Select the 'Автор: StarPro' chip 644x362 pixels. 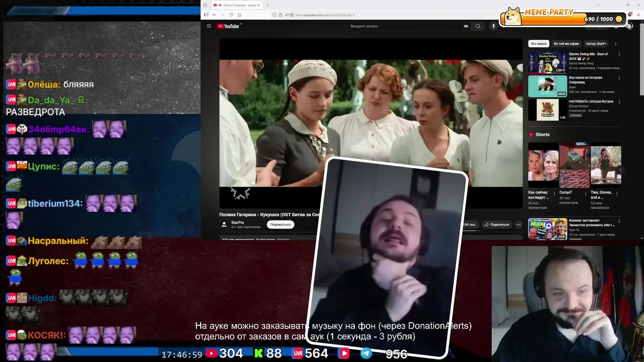(x=597, y=44)
